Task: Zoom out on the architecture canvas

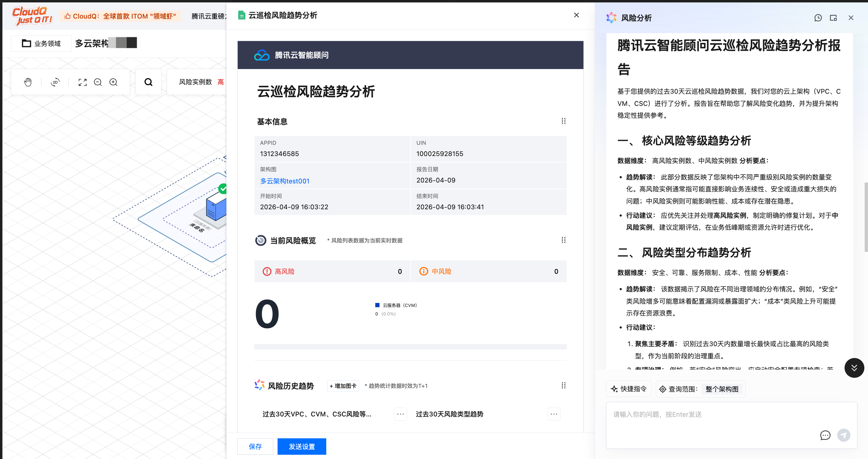Action: point(98,82)
